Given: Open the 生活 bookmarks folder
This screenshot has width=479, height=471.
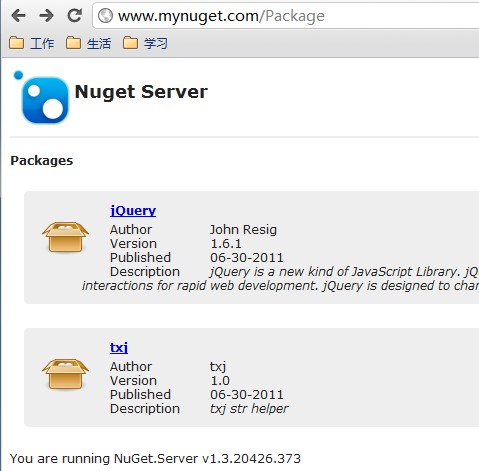Looking at the screenshot, I should coord(88,43).
